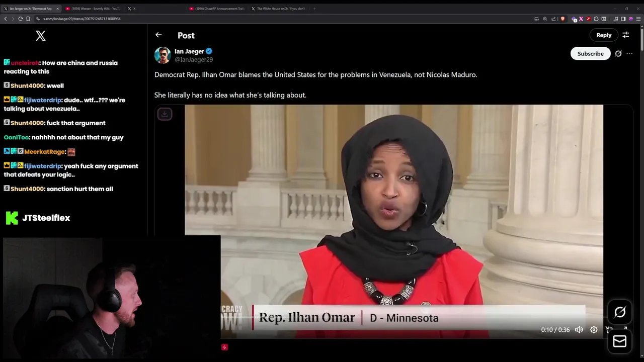Open the zoom magnifier icon in address bar

(x=545, y=19)
